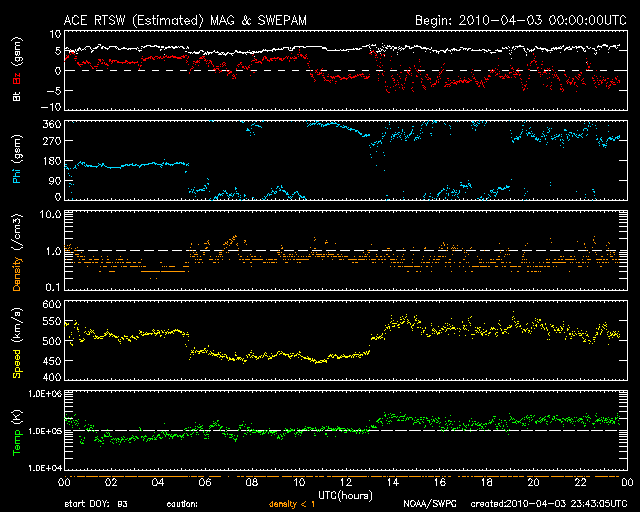Click the '1.0E+05' temperature axis value
The height and width of the screenshot is (512, 640).
45,431
